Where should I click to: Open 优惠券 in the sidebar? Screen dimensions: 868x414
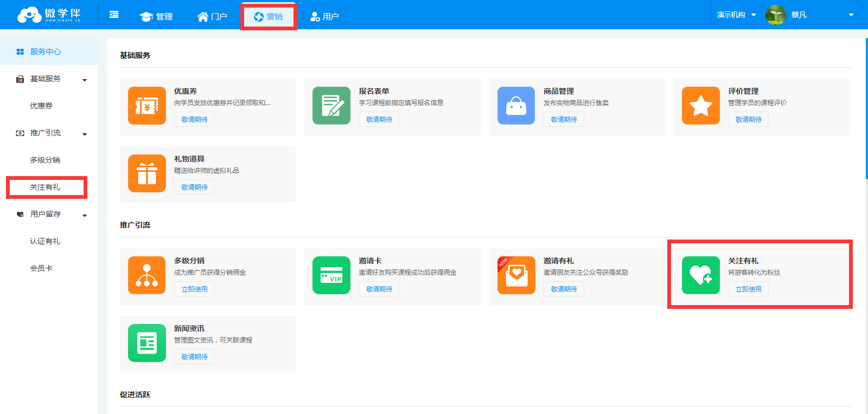(41, 106)
